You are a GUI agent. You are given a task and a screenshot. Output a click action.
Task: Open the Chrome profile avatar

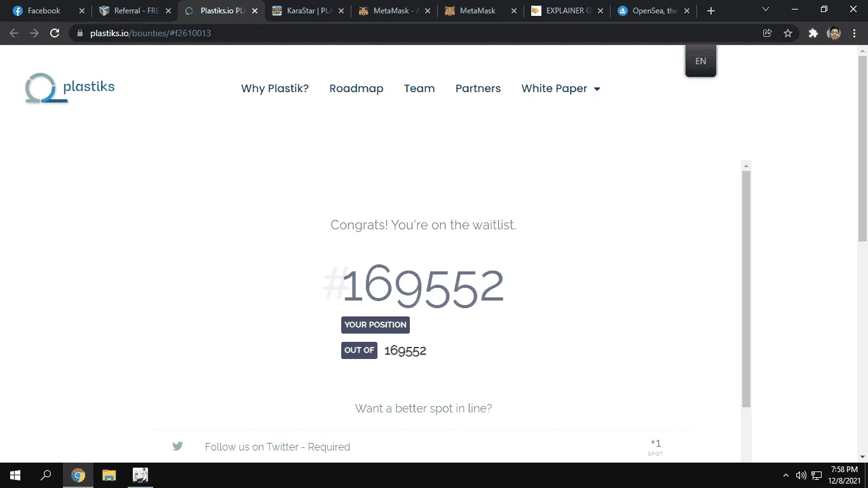(x=834, y=33)
